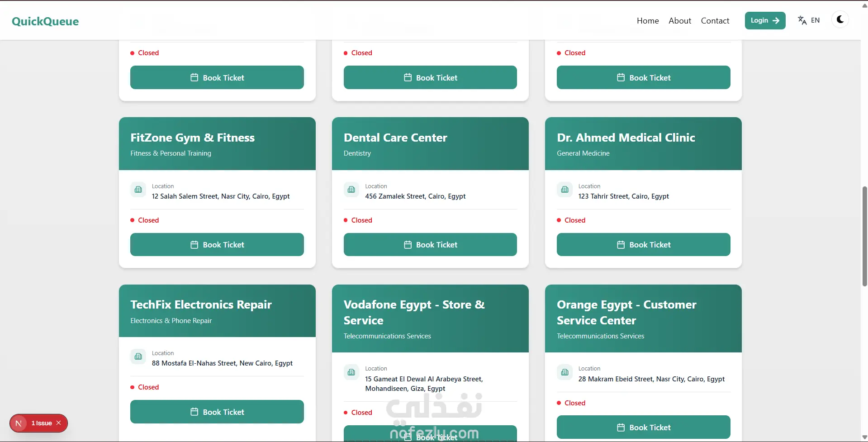
Task: Click the Closed status on Dr. Ahmed's card
Action: click(571, 220)
